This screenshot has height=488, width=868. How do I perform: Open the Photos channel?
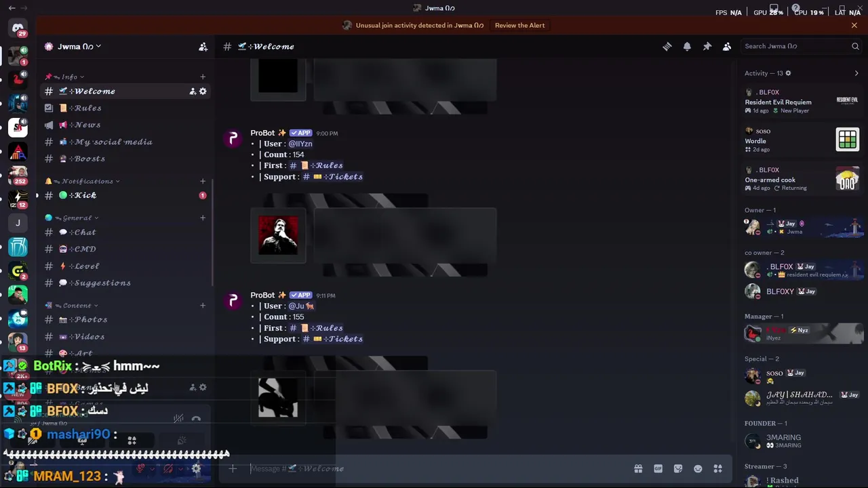pos(126,319)
